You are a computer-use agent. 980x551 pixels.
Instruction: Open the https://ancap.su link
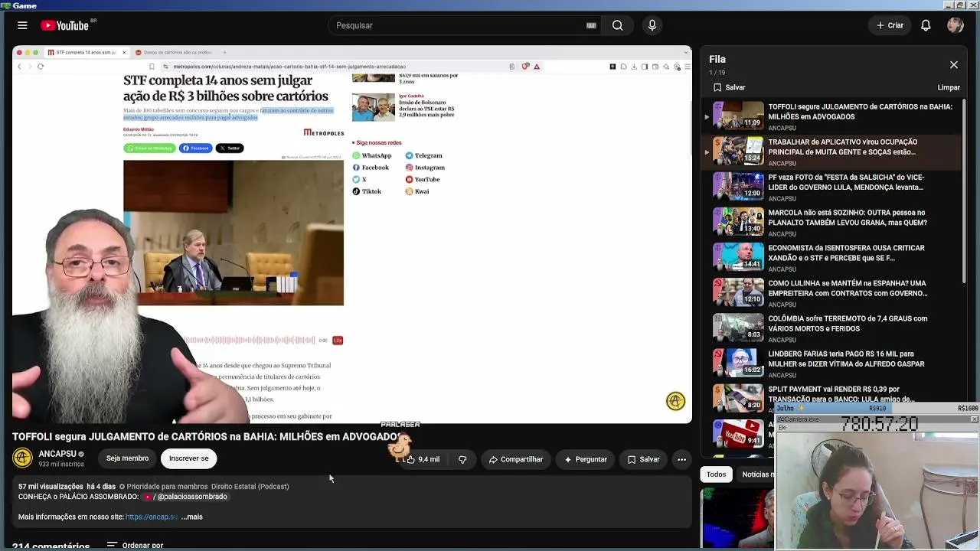(152, 517)
